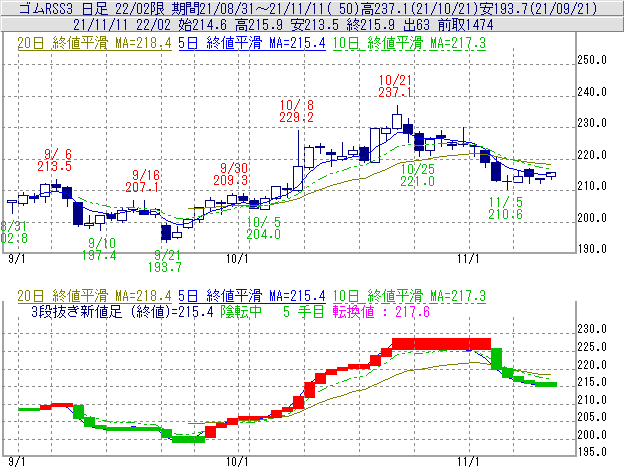Click the day low '安213.5'

coord(314,25)
